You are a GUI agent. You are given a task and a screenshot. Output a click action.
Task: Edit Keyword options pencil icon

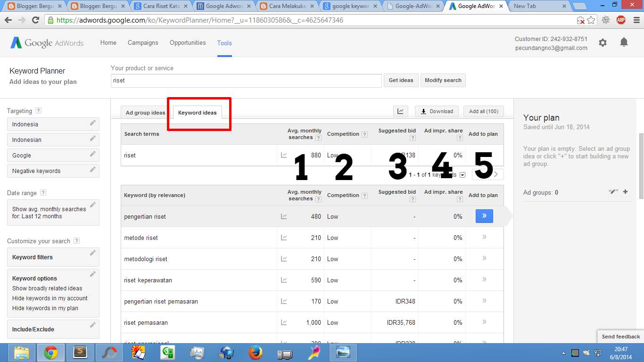coord(93,274)
